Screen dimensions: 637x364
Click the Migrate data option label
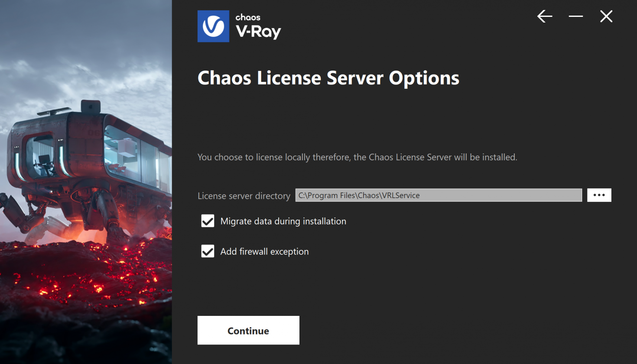click(283, 221)
